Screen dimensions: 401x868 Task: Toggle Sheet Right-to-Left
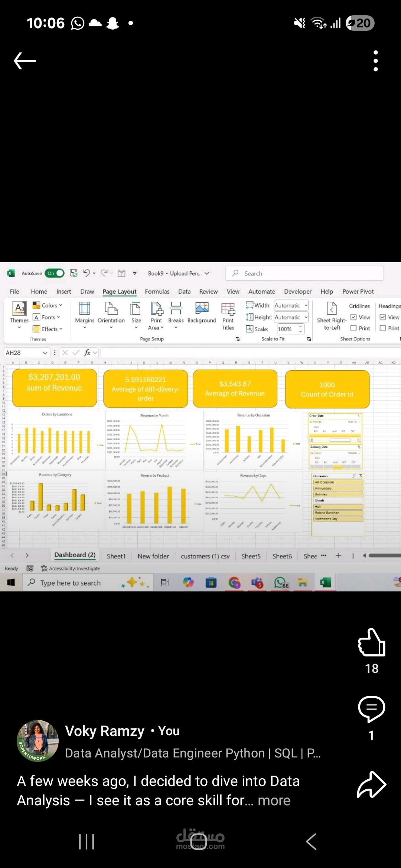click(332, 316)
